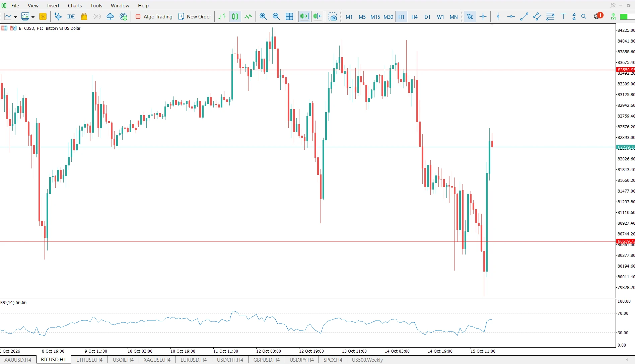Select the trendline drawing tool

(x=524, y=16)
